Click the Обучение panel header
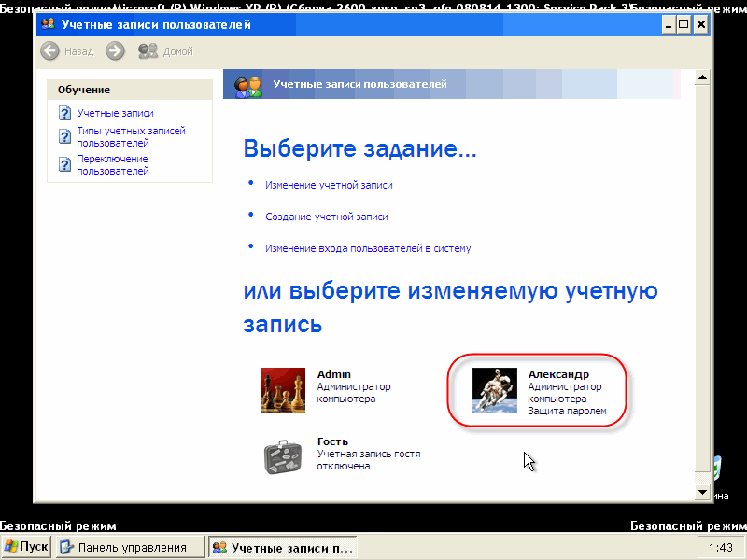This screenshot has width=747, height=560. (130, 90)
